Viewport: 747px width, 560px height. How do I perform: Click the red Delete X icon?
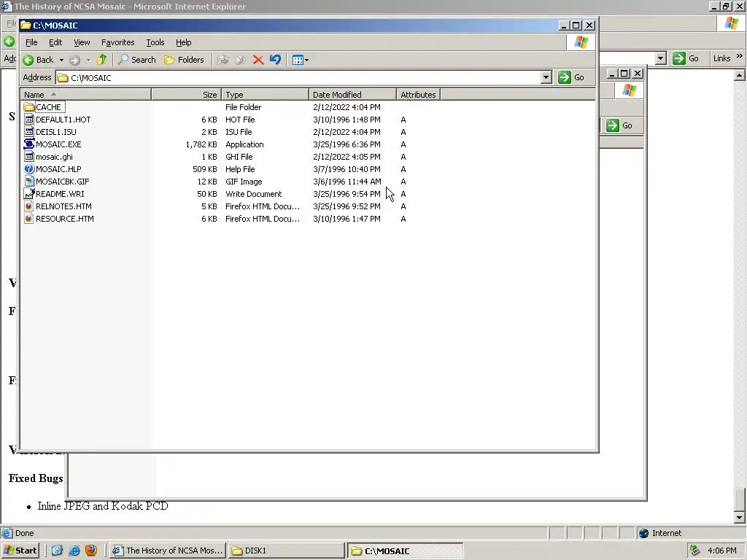(x=258, y=60)
